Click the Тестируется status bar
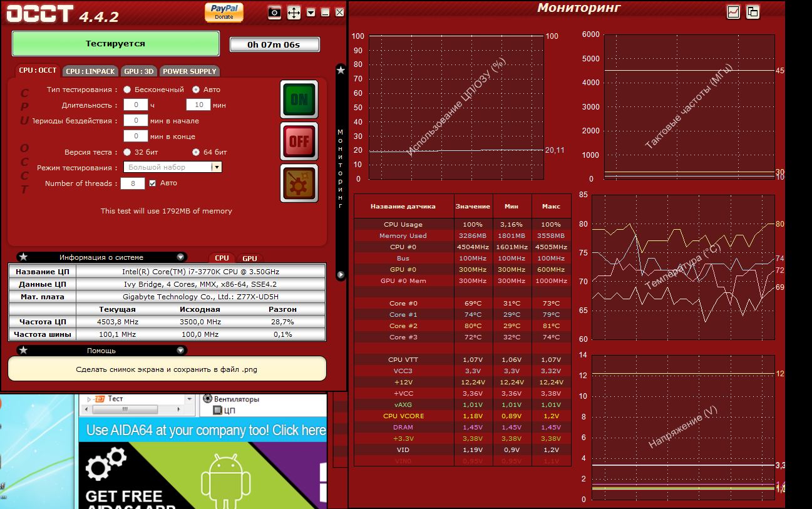 116,44
